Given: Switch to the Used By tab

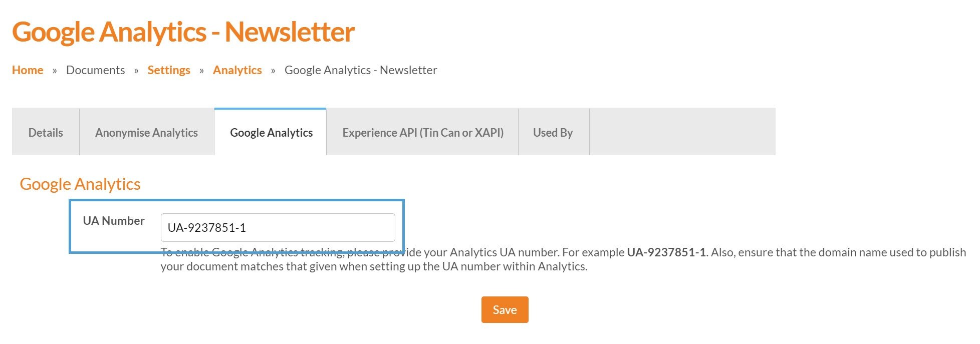Looking at the screenshot, I should pyautogui.click(x=553, y=133).
